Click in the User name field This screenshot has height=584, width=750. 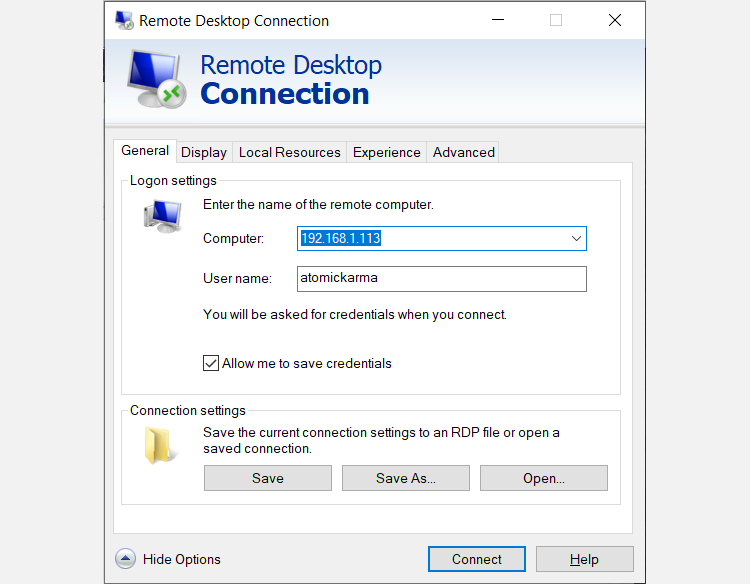pyautogui.click(x=441, y=278)
